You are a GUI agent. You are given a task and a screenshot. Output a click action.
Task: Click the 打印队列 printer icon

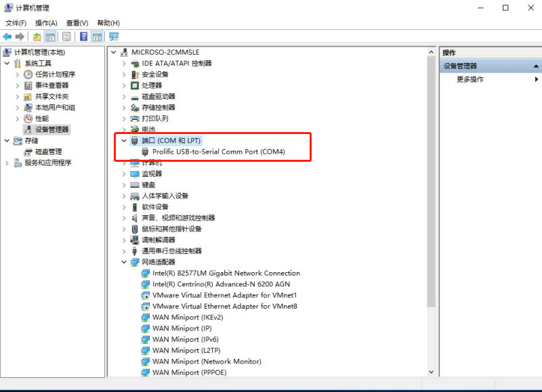pyautogui.click(x=135, y=118)
